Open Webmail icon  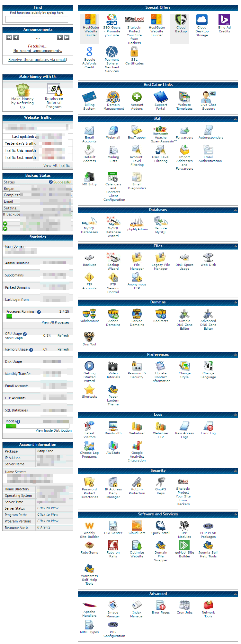pyautogui.click(x=113, y=132)
